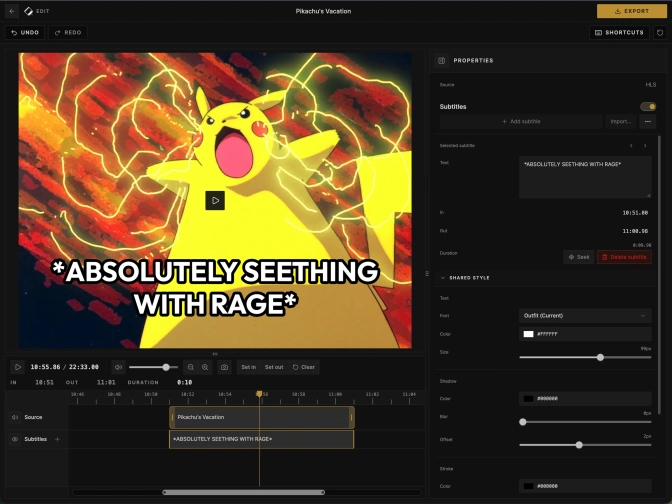Image resolution: width=672 pixels, height=504 pixels.
Task: Delete the selected subtitle
Action: click(624, 257)
